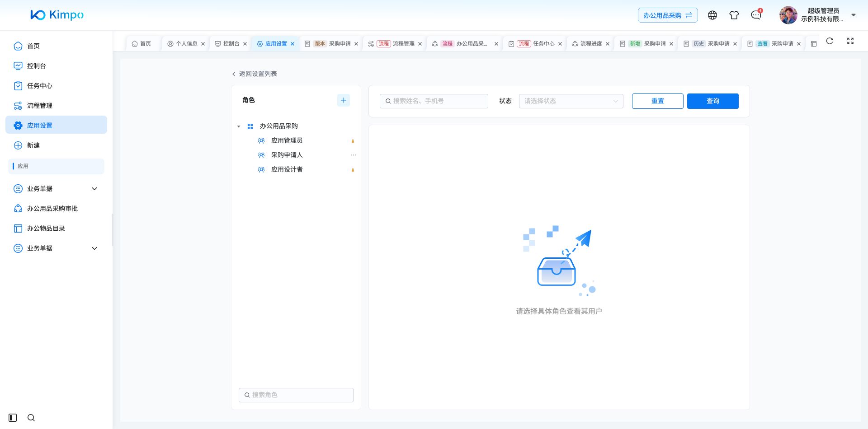This screenshot has width=868, height=429.
Task: Close the 应用设置 tab
Action: click(x=292, y=44)
